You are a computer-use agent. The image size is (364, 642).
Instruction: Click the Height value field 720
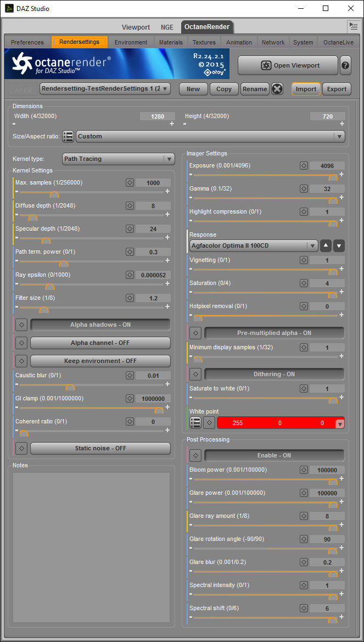point(328,116)
